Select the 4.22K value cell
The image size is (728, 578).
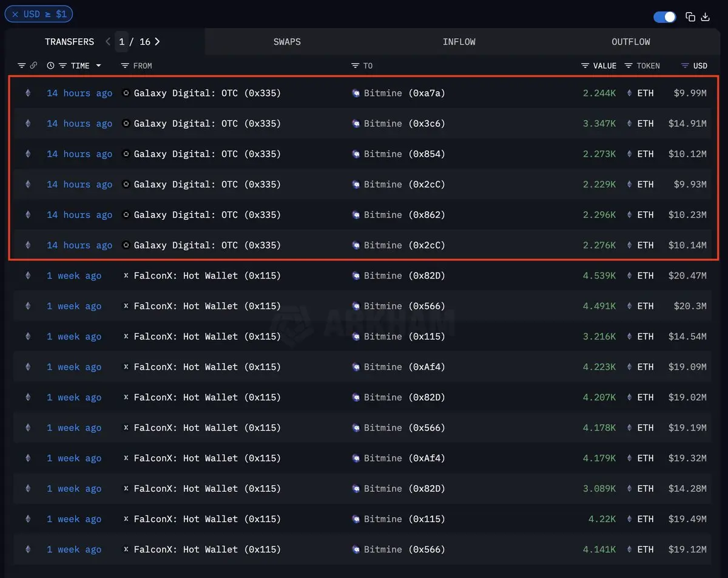pyautogui.click(x=602, y=519)
